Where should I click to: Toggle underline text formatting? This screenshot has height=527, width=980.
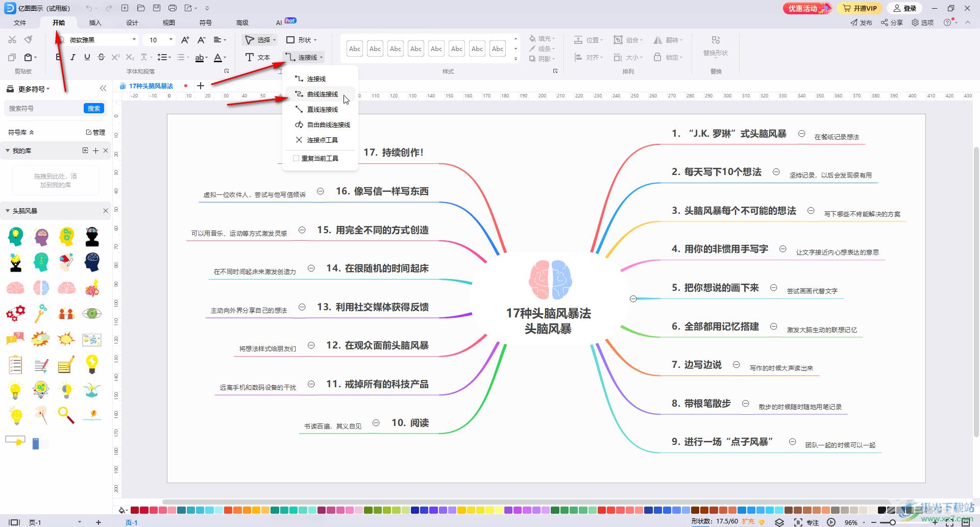[87, 57]
